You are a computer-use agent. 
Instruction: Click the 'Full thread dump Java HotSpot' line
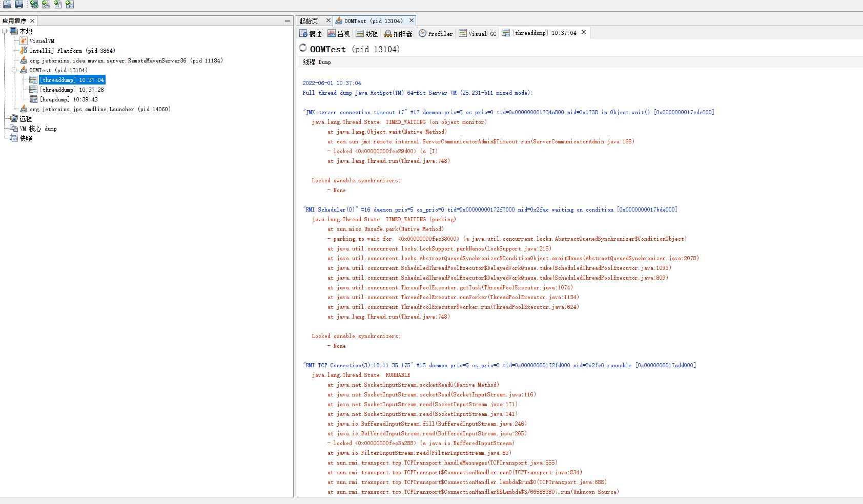pos(418,93)
